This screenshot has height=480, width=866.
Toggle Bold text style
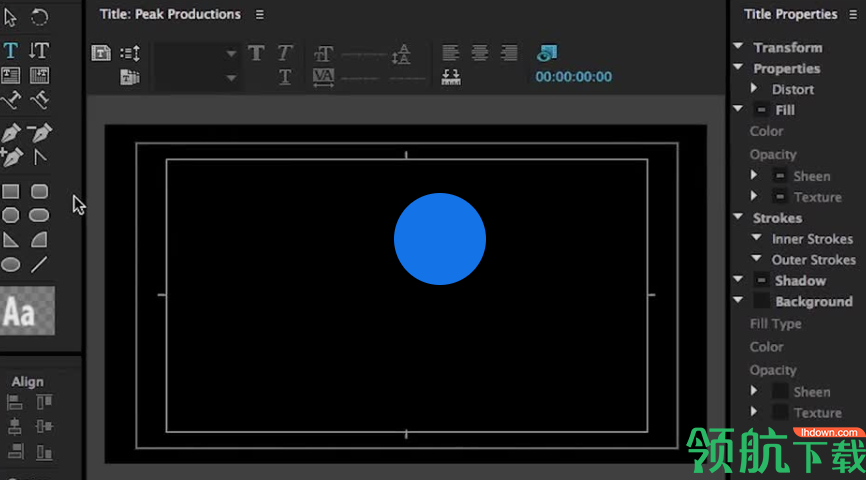256,53
